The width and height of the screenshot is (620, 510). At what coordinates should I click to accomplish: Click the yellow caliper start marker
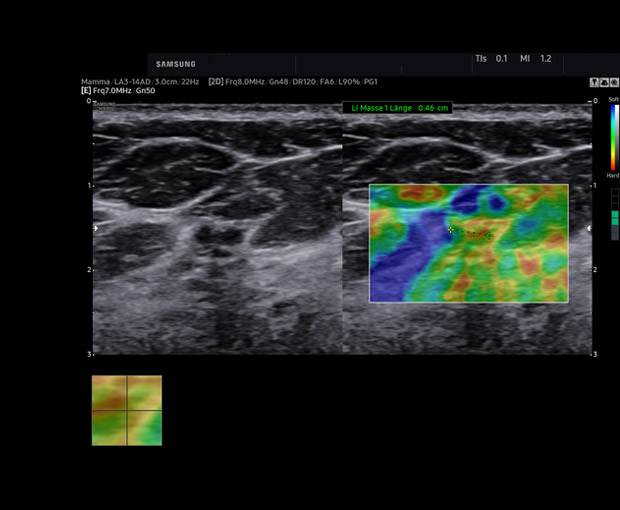[x=451, y=230]
